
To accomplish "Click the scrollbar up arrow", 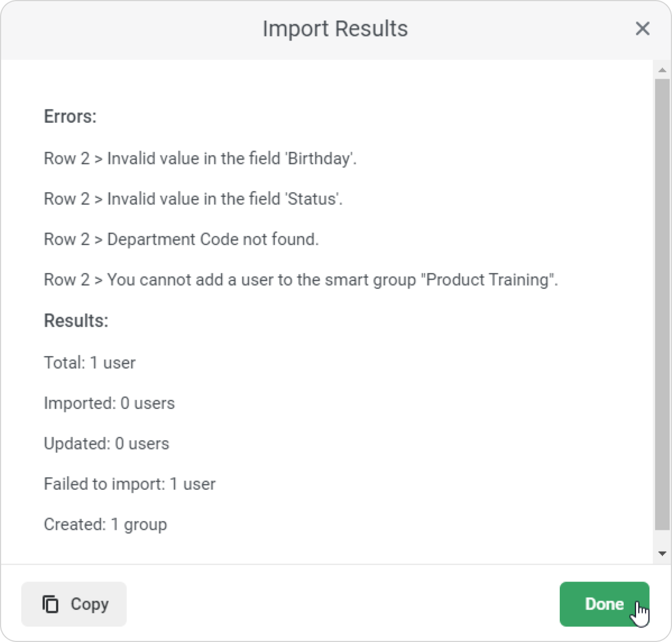I will [x=662, y=70].
